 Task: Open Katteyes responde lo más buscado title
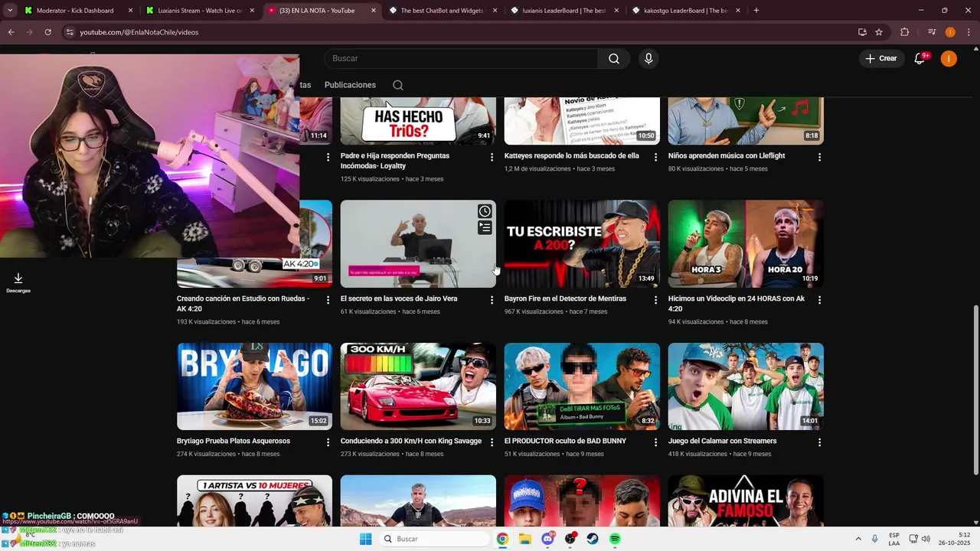572,155
